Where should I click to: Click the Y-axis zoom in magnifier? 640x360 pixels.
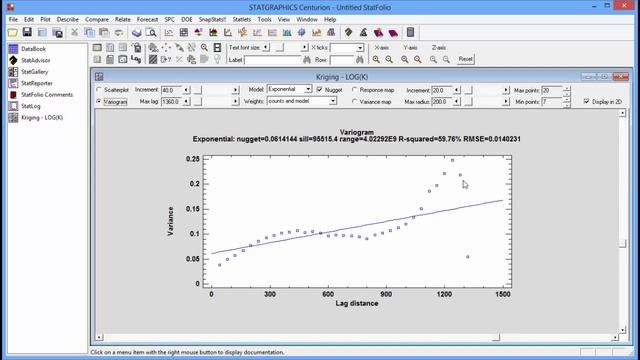404,60
